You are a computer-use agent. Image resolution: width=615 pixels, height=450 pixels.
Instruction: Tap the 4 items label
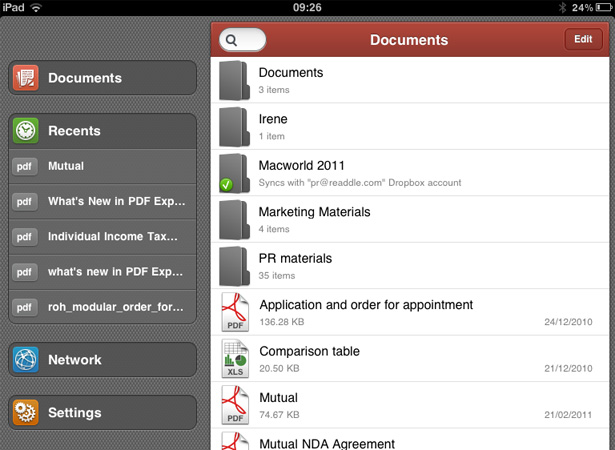pos(274,229)
